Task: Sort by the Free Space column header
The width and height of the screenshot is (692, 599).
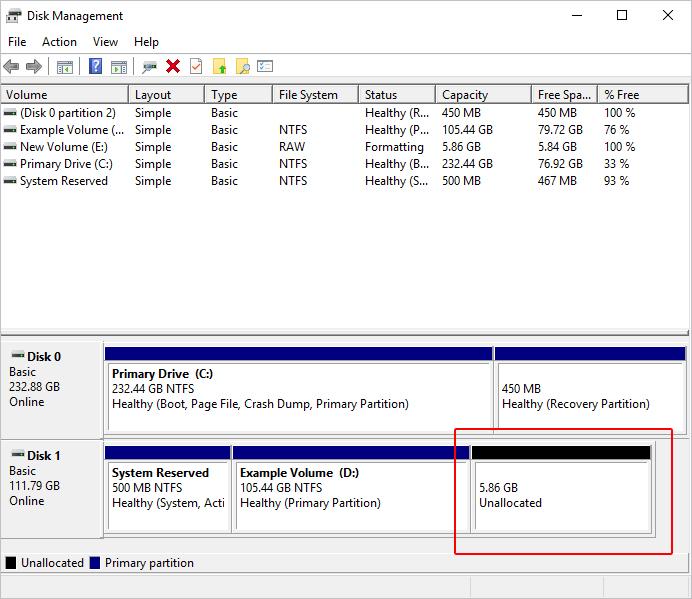Action: coord(564,94)
